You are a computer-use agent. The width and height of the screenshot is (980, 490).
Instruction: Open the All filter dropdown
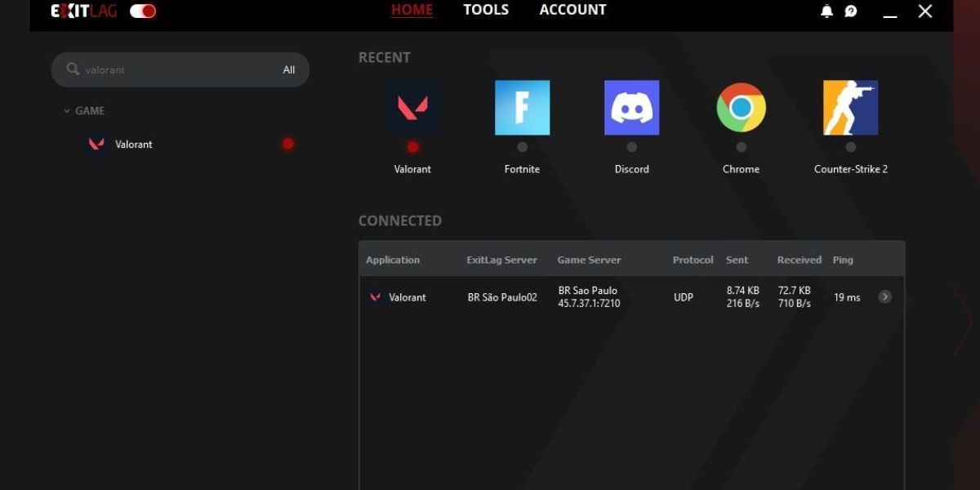point(289,69)
